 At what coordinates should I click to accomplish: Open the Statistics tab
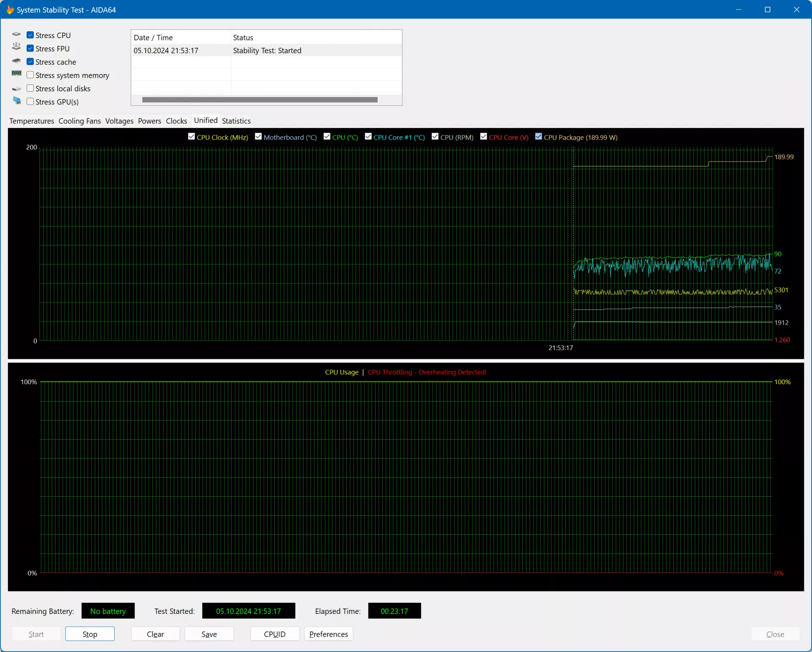(236, 121)
